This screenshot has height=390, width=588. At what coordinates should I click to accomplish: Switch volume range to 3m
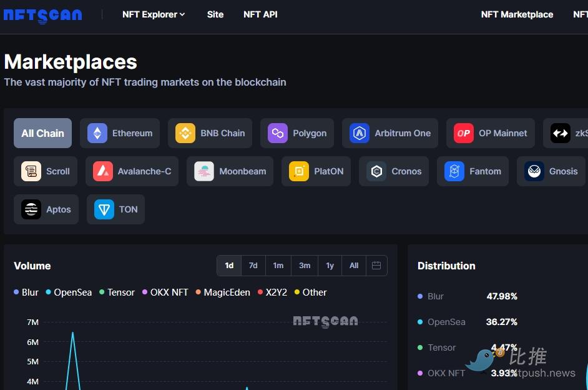(305, 266)
